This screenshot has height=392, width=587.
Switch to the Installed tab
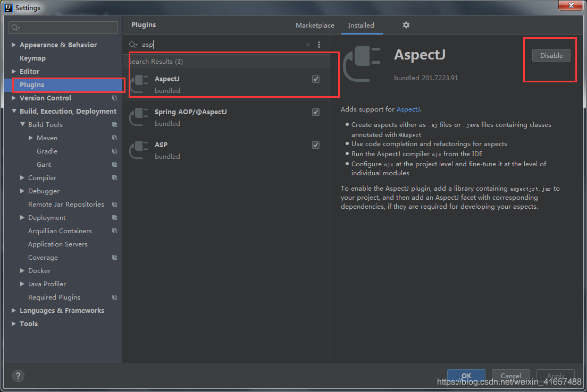pyautogui.click(x=361, y=25)
